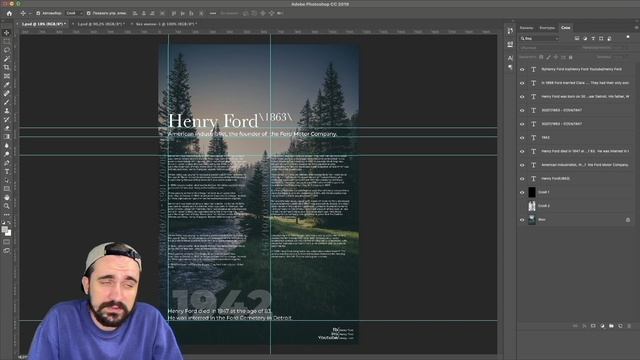
Task: Select the Rectangle shape tool
Action: pos(7,189)
